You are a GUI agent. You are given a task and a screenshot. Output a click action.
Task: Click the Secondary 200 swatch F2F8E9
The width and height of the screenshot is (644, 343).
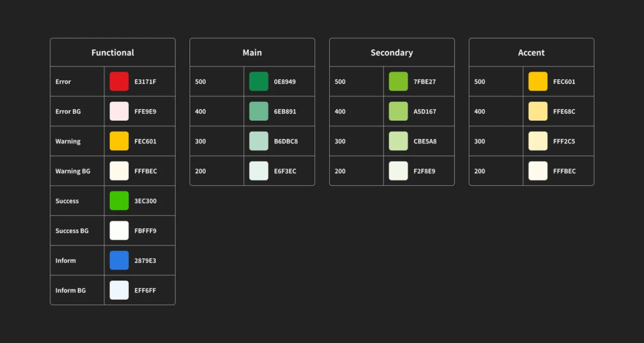point(398,171)
